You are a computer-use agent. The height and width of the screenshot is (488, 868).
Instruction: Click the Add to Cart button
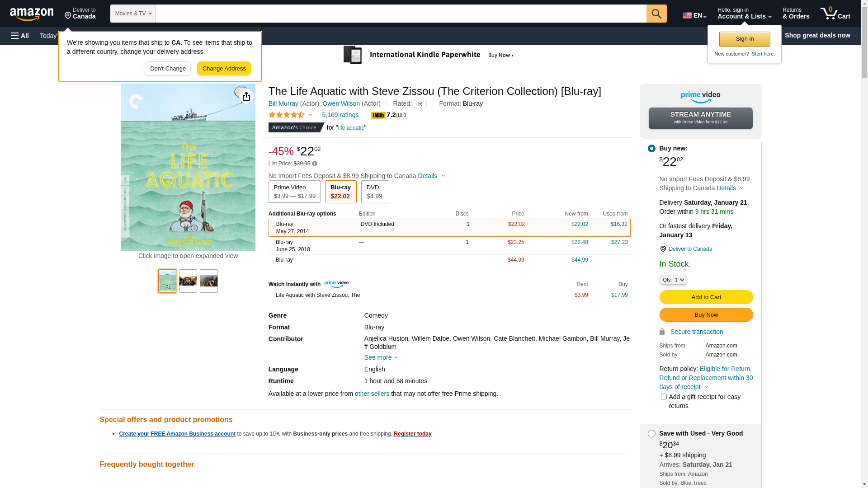pyautogui.click(x=706, y=297)
